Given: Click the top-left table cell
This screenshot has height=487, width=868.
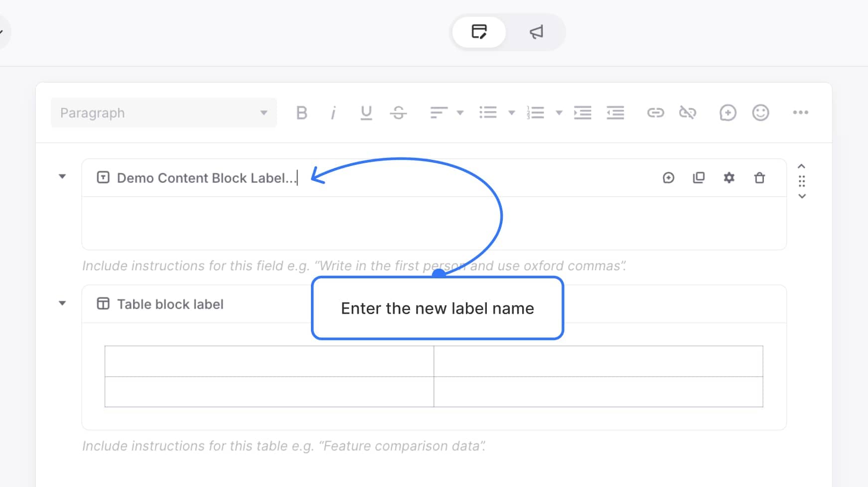Looking at the screenshot, I should (269, 362).
